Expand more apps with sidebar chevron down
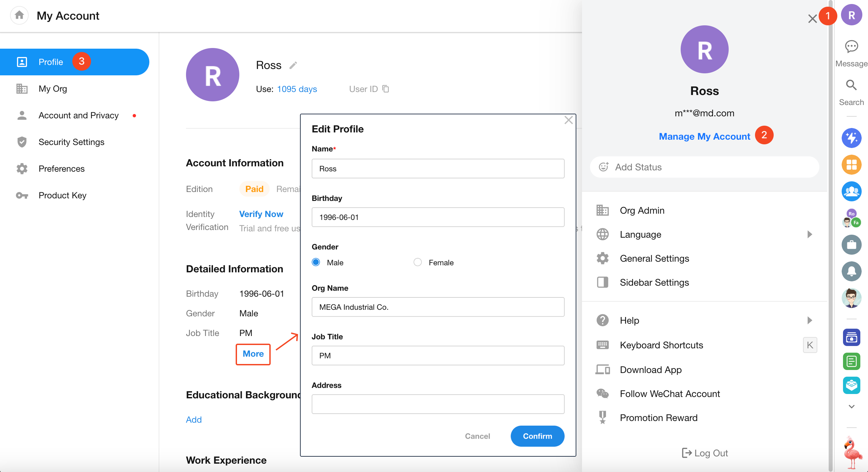 (x=851, y=406)
